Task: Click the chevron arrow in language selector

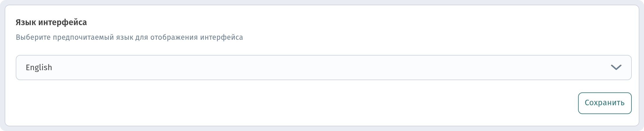Action: pos(616,68)
